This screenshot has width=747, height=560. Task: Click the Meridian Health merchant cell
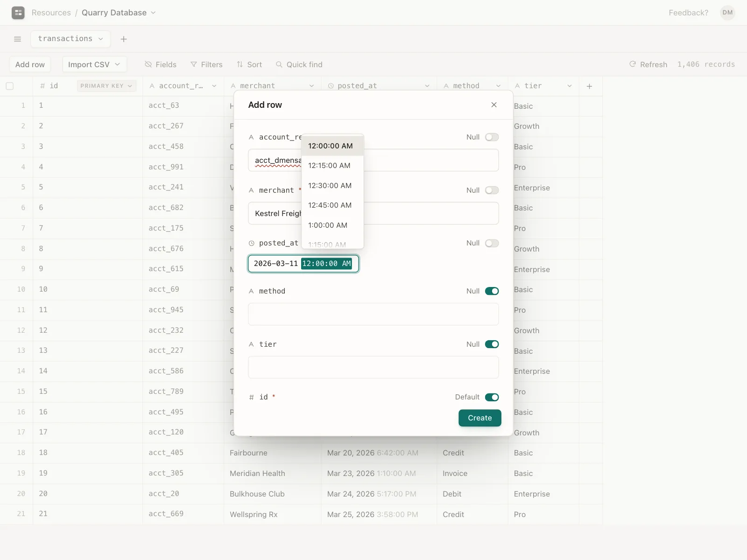tap(273, 473)
